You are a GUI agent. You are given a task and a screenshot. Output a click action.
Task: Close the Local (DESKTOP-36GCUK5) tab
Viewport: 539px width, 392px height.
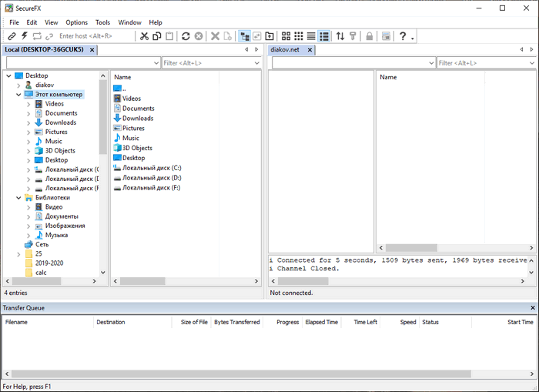click(x=92, y=50)
